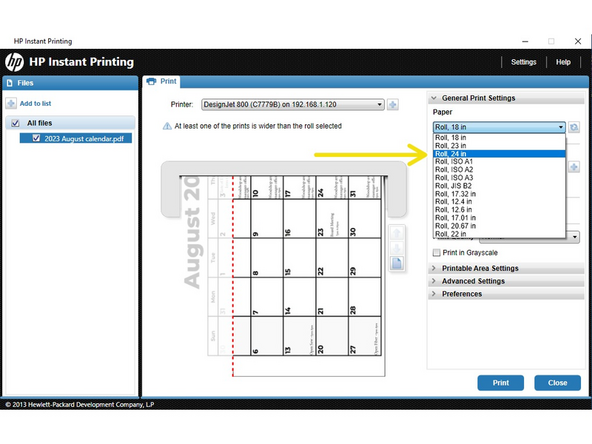Select Roll, 17.01 in option
Image resolution: width=592 pixels, height=444 pixels.
coord(499,218)
